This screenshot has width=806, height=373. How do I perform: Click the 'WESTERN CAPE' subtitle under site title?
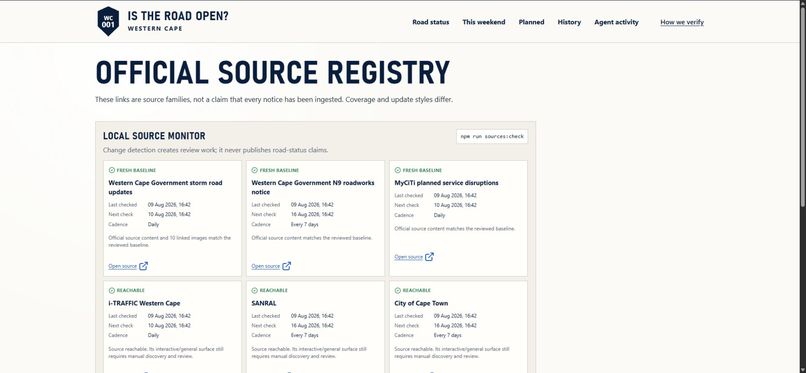coord(155,29)
